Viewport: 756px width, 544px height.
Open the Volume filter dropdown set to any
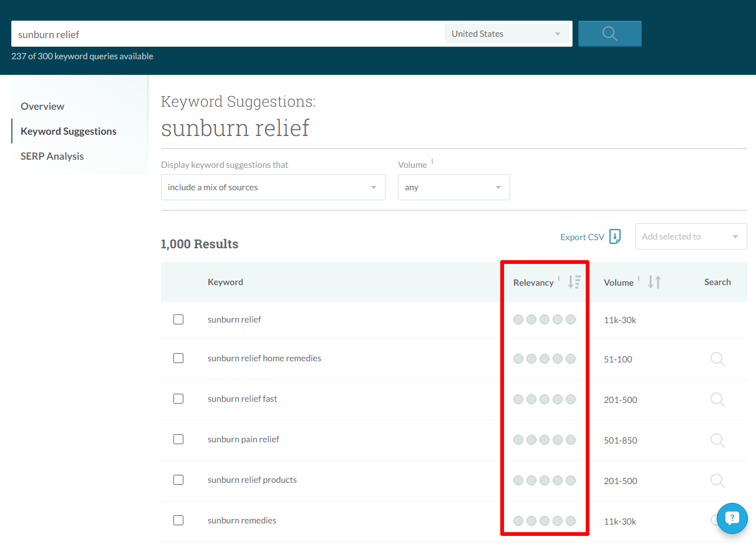coord(454,187)
